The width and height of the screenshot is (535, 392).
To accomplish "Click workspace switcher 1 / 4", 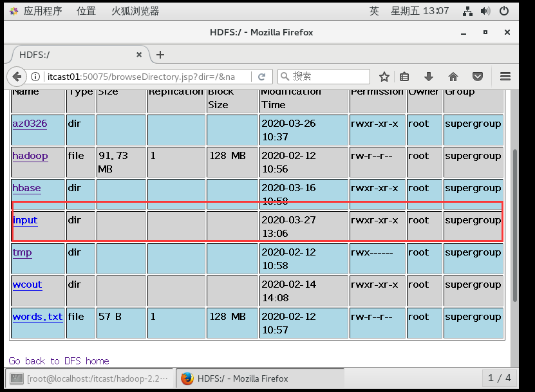I will [x=499, y=378].
